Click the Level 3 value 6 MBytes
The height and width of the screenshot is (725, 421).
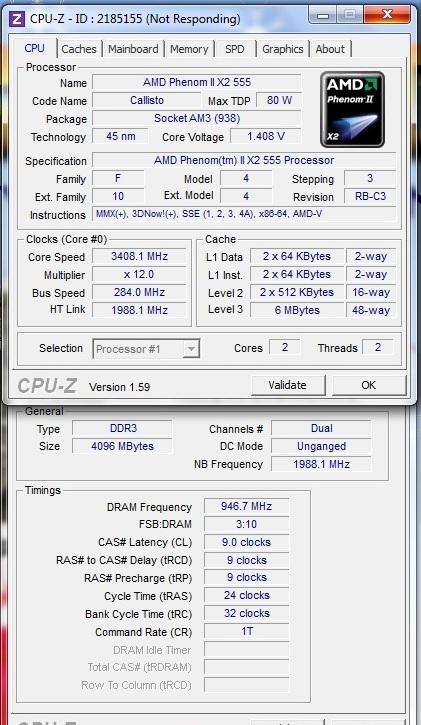pyautogui.click(x=297, y=310)
